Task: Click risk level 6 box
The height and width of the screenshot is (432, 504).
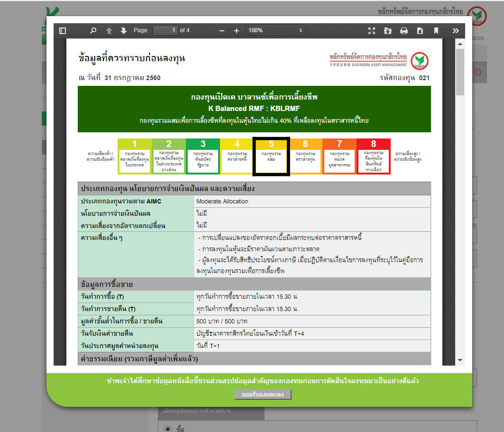Action: click(305, 156)
